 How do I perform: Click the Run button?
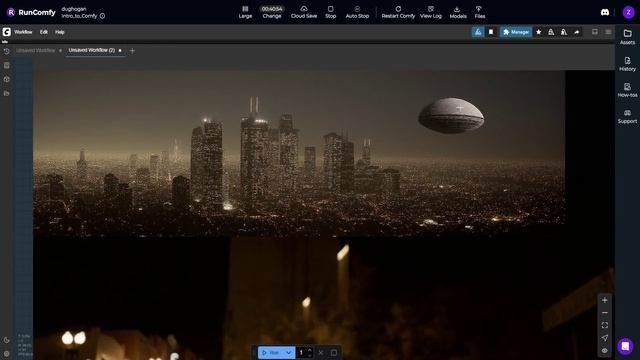tap(271, 352)
